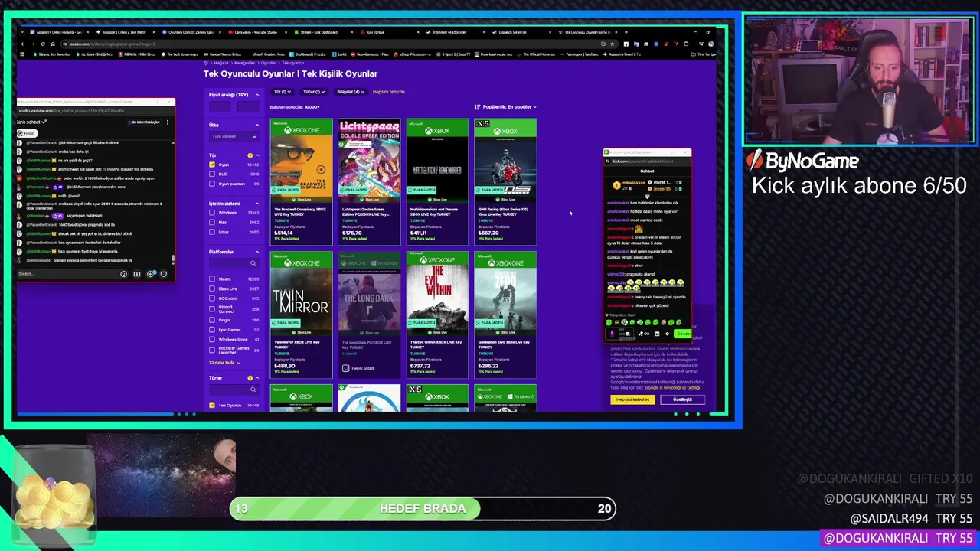Expand 22 daha fazla platforms

(x=224, y=363)
